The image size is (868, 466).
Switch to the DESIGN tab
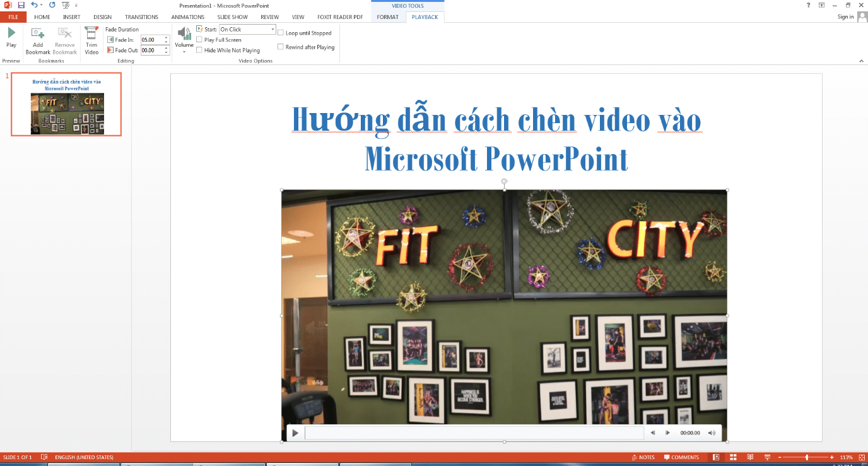(x=102, y=17)
